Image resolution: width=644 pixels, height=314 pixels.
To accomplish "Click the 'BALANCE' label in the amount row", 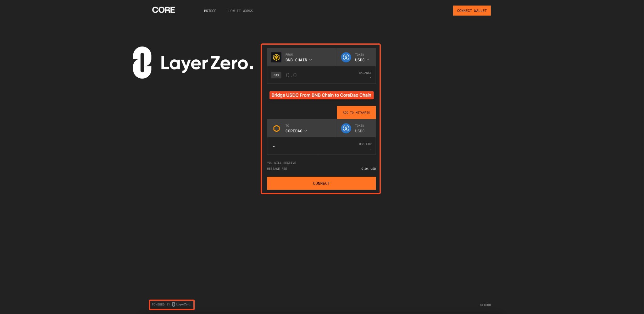I will (x=365, y=73).
